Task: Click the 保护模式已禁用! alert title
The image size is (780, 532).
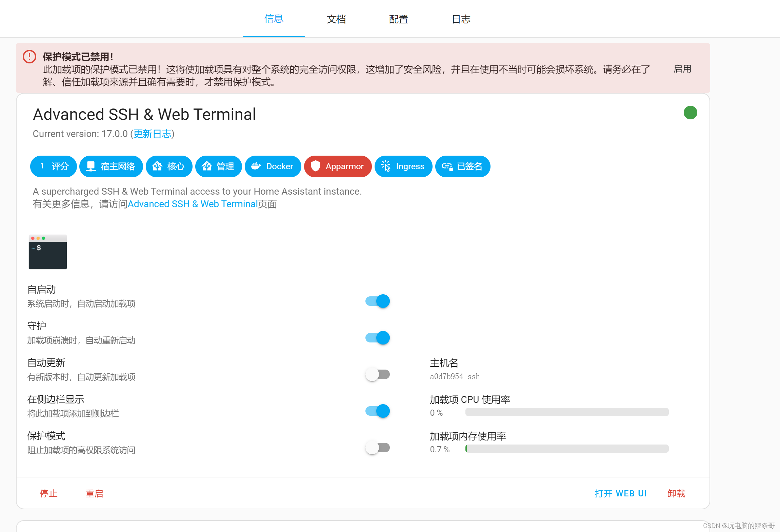Action: [78, 57]
